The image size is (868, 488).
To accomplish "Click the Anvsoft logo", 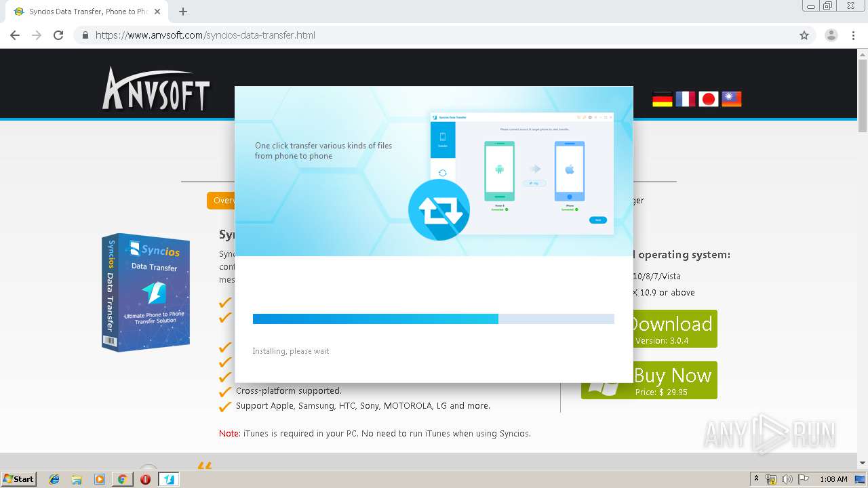I will pos(156,88).
